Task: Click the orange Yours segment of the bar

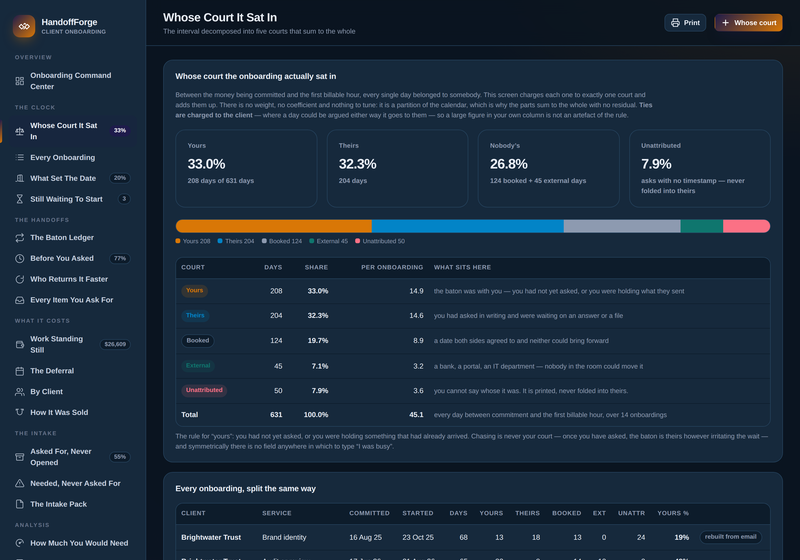Action: (273, 226)
